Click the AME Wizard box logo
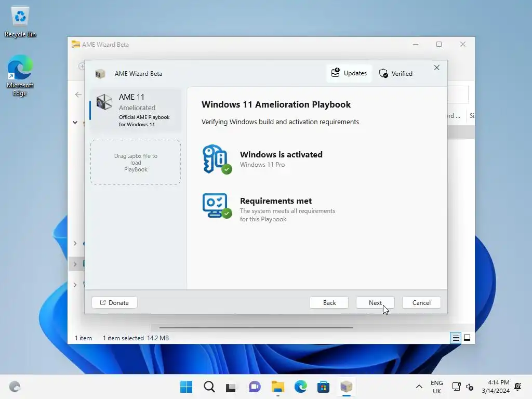 (100, 74)
